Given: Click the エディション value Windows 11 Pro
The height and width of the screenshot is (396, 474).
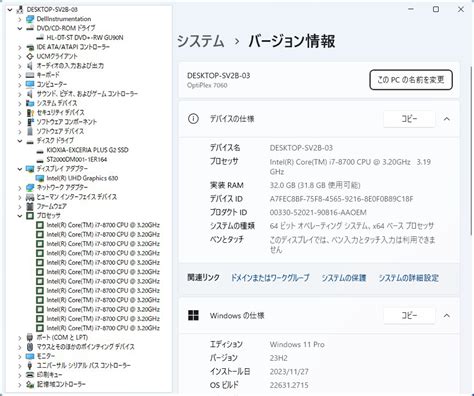Looking at the screenshot, I should pyautogui.click(x=297, y=344).
